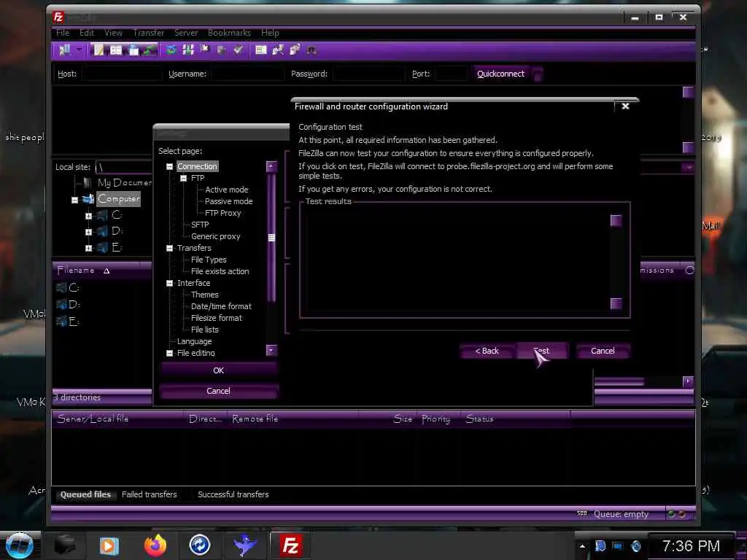
Task: Expand drive C: in local tree
Action: coord(88,216)
